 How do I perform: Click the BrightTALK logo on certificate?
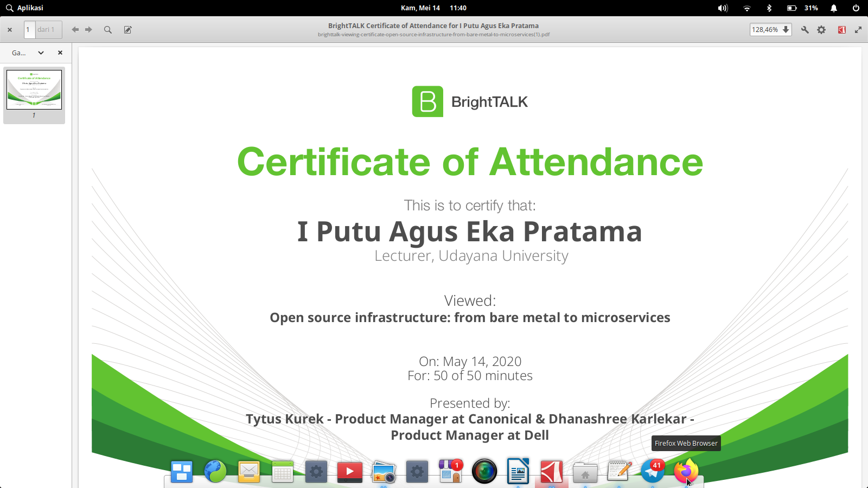pyautogui.click(x=470, y=101)
